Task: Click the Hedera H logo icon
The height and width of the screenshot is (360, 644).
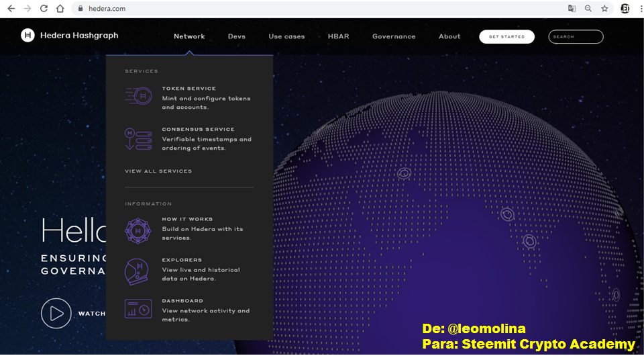Action: pos(28,36)
